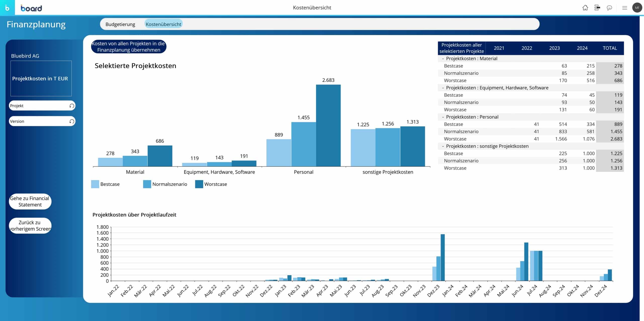Reset the Projekt selector icon
This screenshot has height=321, width=644.
[72, 106]
